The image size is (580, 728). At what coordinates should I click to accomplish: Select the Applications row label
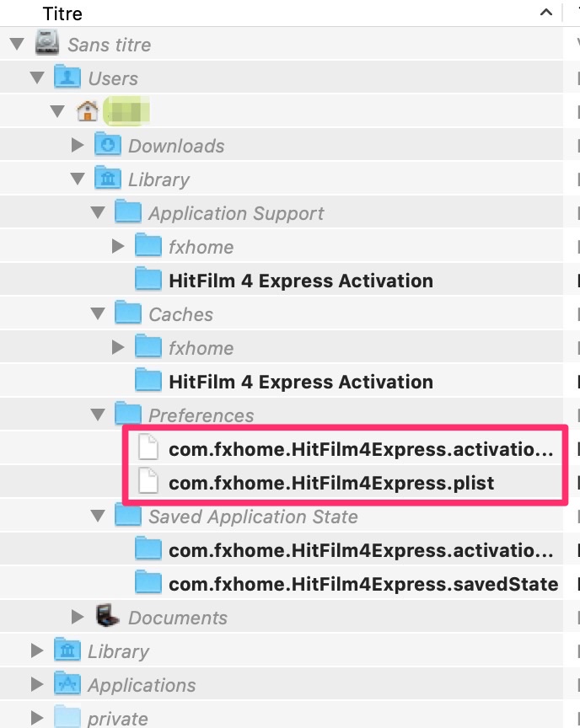pyautogui.click(x=142, y=685)
